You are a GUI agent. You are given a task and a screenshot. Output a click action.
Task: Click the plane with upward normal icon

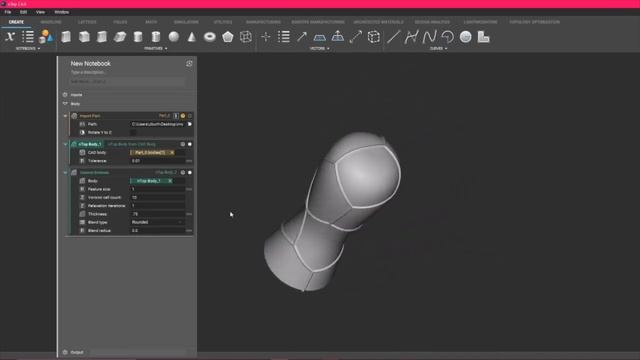338,36
